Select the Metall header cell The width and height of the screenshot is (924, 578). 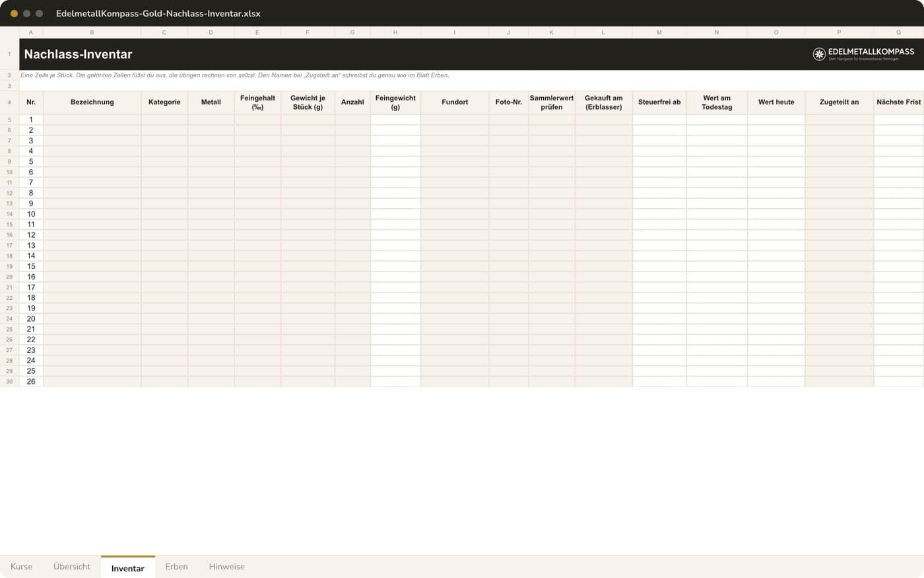click(211, 102)
